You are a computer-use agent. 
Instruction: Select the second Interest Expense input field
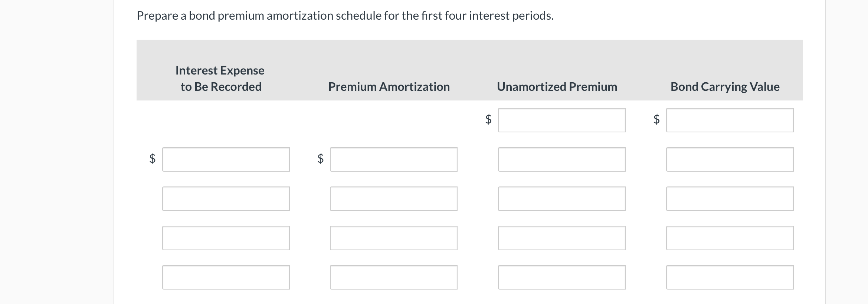[225, 198]
